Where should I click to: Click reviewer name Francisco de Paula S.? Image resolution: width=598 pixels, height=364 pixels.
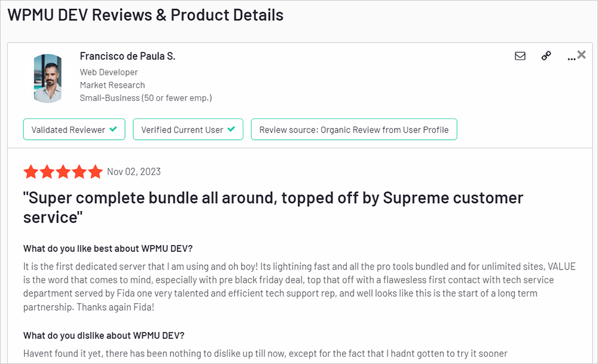coord(127,56)
